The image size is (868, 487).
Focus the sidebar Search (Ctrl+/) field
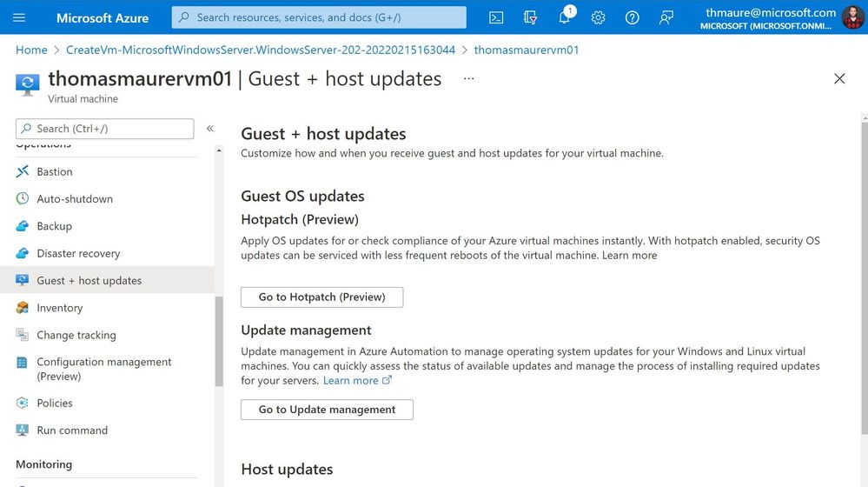pyautogui.click(x=105, y=129)
